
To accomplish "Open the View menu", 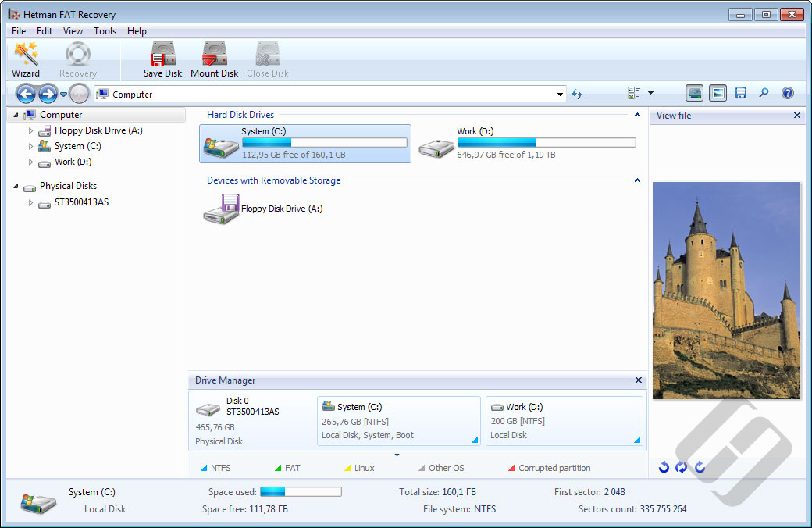I will (73, 31).
